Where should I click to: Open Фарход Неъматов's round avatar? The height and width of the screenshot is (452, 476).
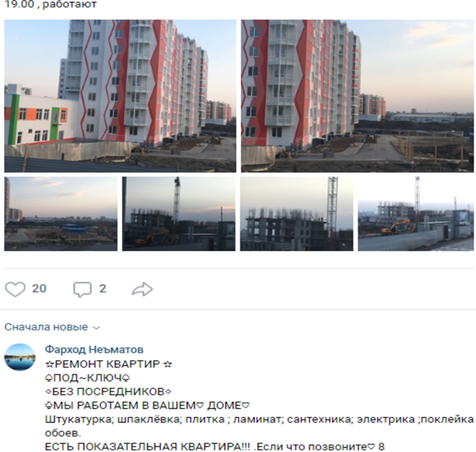20,357
